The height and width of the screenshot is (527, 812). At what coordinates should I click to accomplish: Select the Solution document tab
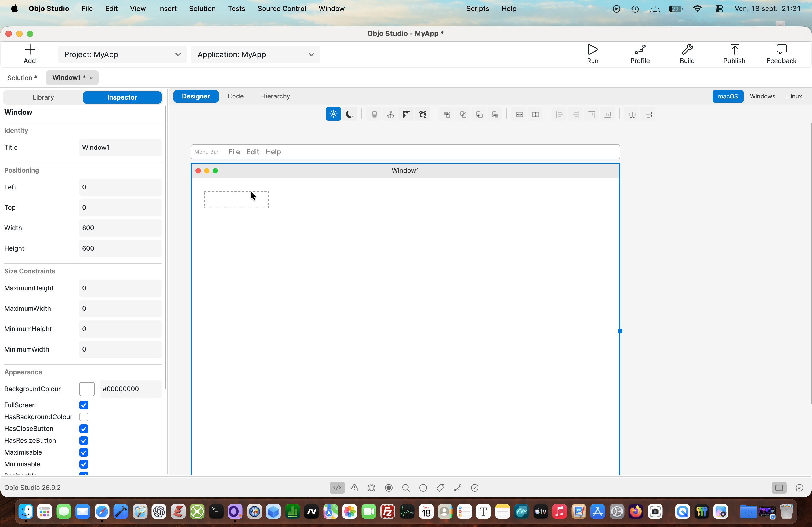coord(22,78)
